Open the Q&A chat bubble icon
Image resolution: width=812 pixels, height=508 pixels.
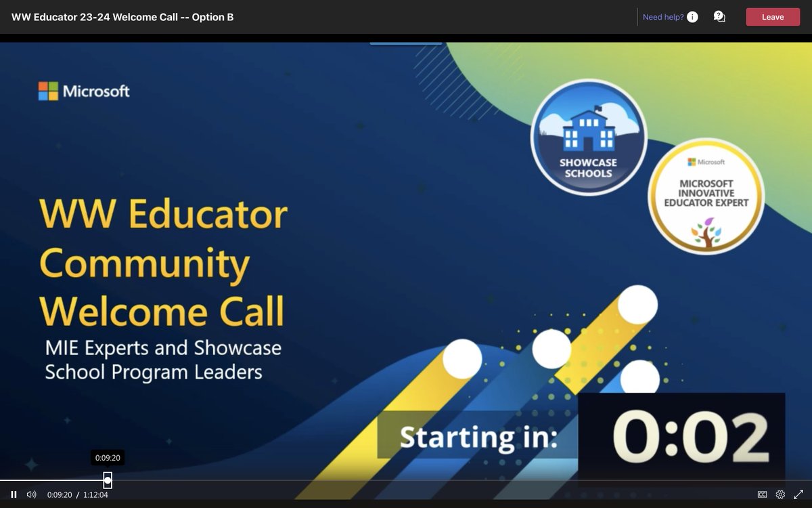click(x=719, y=17)
